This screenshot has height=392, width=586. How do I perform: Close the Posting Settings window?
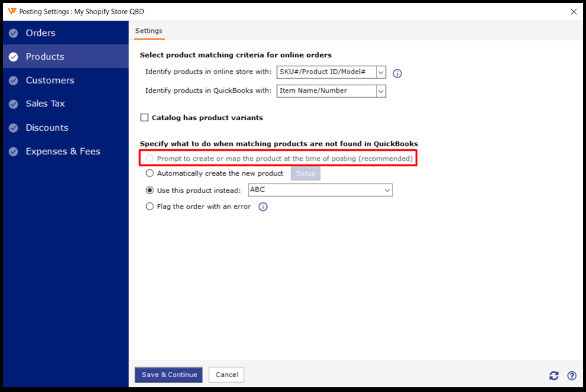pyautogui.click(x=574, y=12)
